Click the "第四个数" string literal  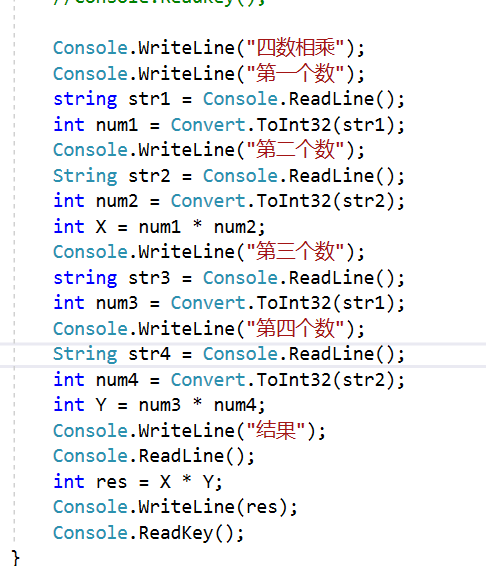[295, 329]
